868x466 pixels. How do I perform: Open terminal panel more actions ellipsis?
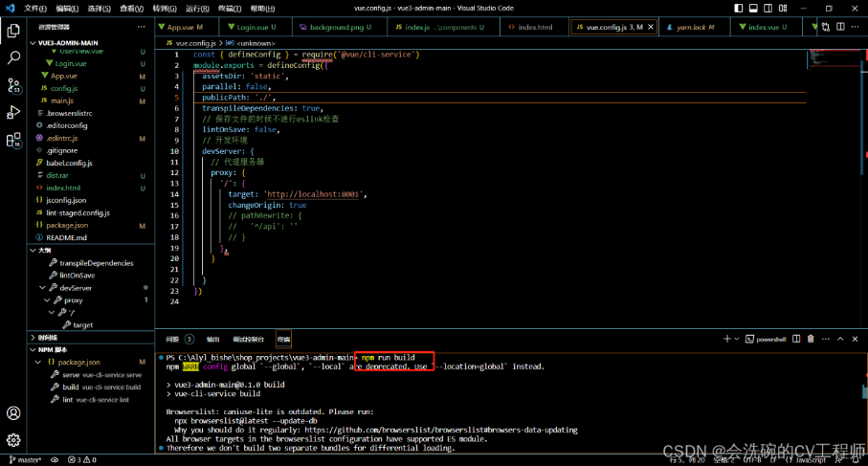[x=825, y=339]
